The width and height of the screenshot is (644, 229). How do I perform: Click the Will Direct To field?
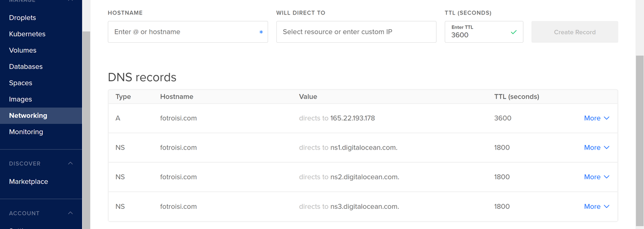[x=356, y=32]
